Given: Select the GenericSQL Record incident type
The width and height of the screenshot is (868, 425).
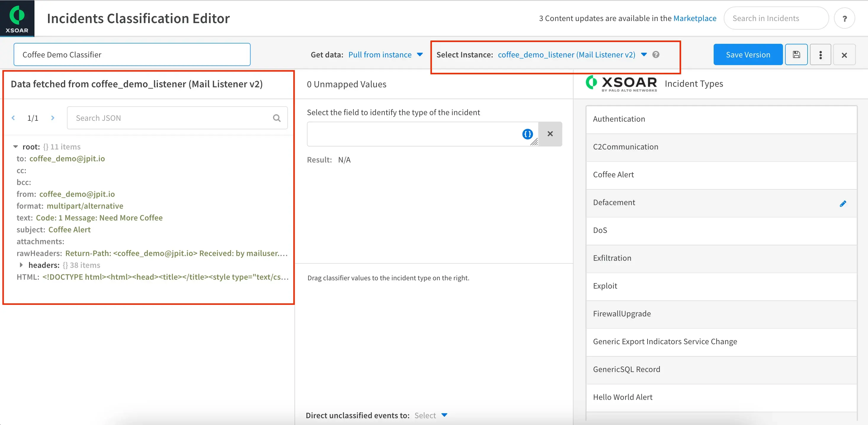Looking at the screenshot, I should pos(721,370).
